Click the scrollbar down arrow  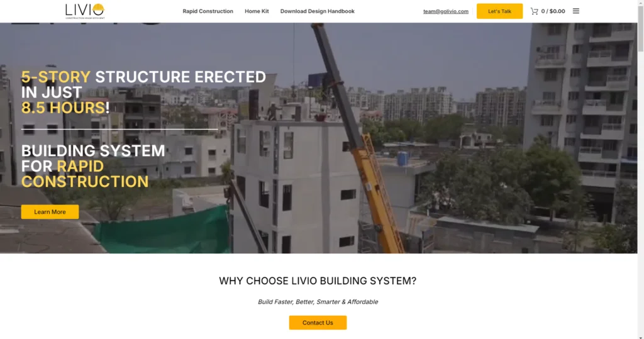(x=640, y=337)
